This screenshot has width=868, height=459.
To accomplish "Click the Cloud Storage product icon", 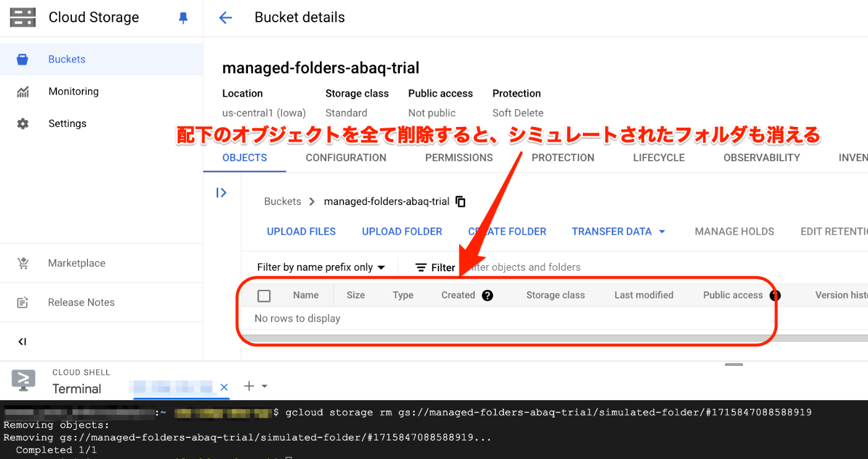I will (23, 17).
